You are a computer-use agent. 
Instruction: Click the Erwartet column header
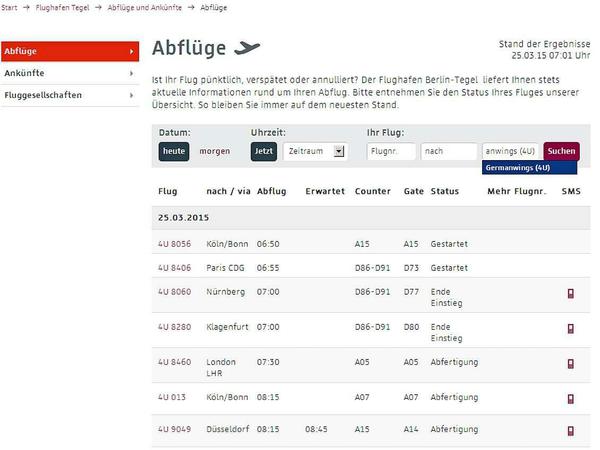tap(325, 191)
